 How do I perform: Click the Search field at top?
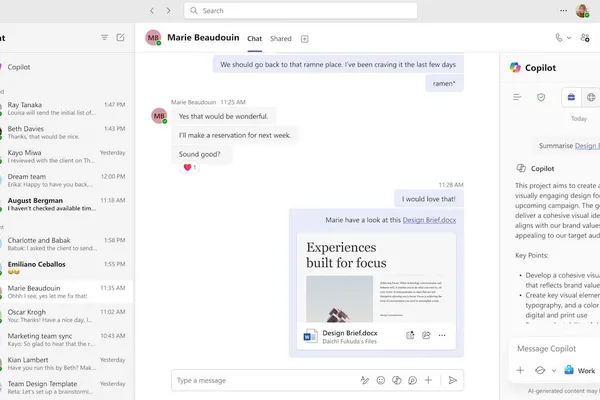click(x=300, y=11)
